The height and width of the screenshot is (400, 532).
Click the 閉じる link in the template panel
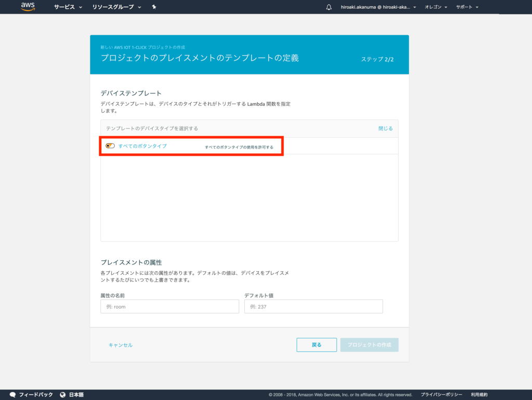click(x=385, y=128)
